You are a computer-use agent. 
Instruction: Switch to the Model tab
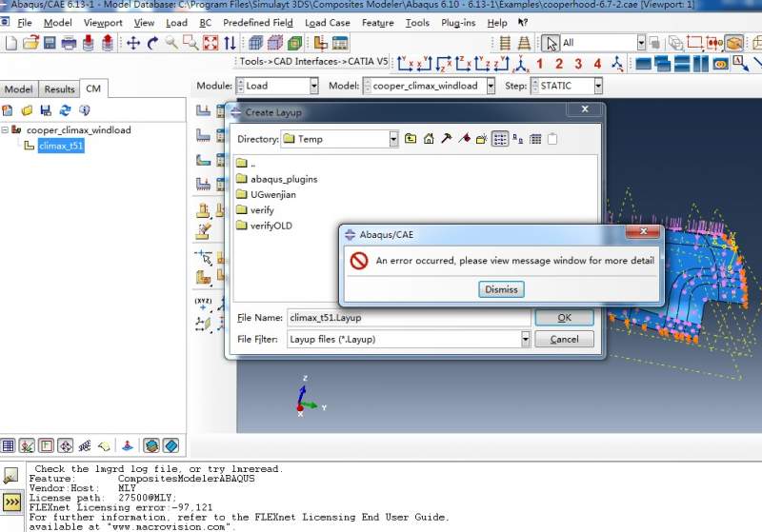pos(18,89)
